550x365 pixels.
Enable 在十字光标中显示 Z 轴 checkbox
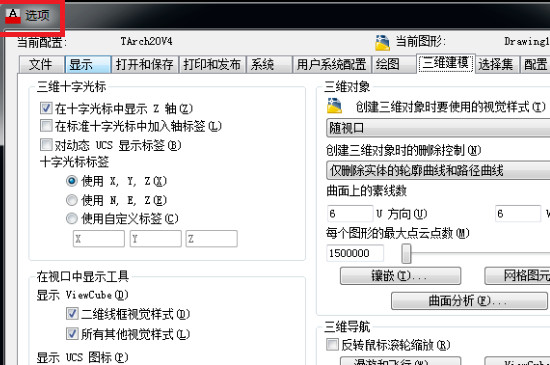pyautogui.click(x=46, y=108)
